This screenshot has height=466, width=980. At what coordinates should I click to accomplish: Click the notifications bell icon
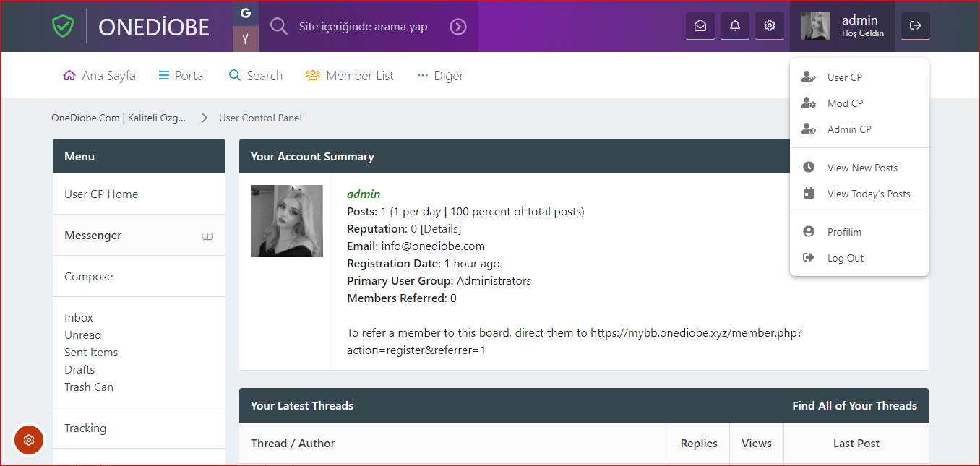(735, 26)
